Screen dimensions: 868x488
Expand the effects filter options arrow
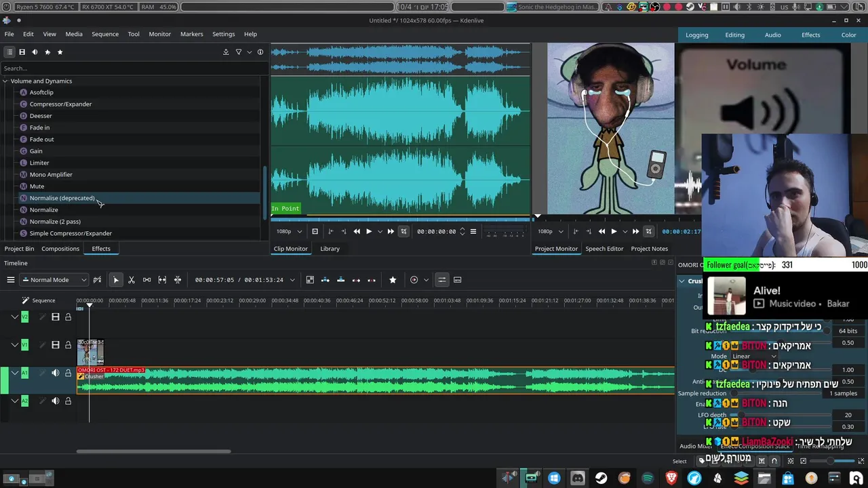[250, 52]
